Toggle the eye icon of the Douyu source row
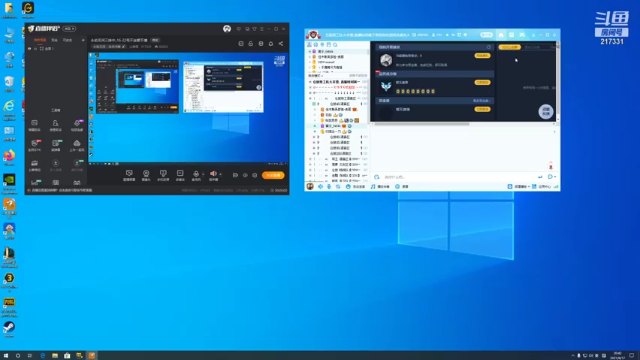Viewport: 640px width, 360px height. (x=29, y=49)
